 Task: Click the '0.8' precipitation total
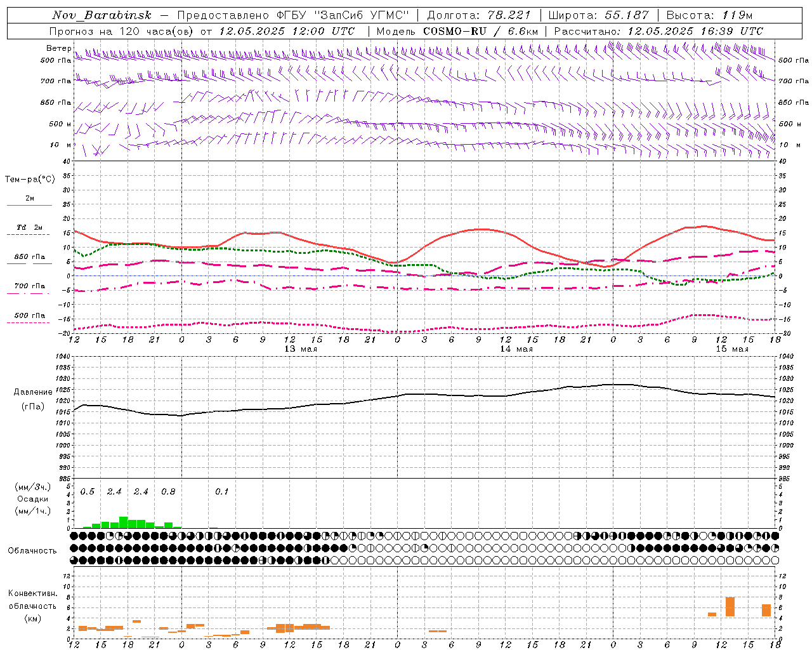[x=168, y=492]
